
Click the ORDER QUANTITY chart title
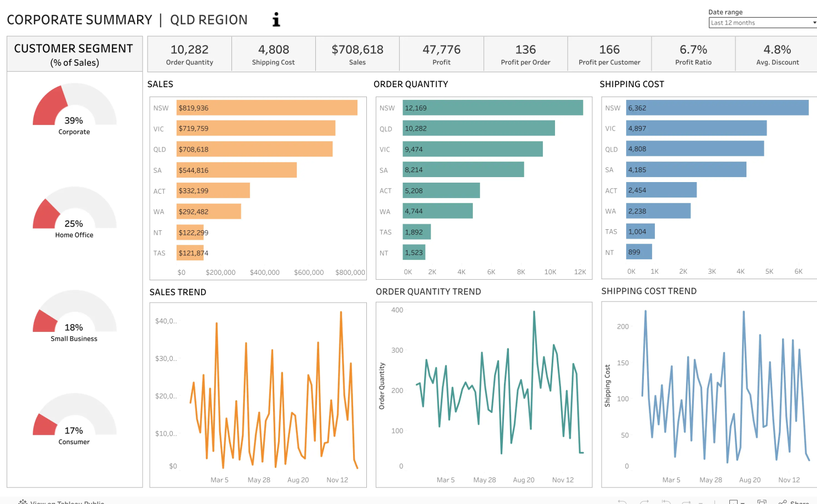pyautogui.click(x=411, y=84)
